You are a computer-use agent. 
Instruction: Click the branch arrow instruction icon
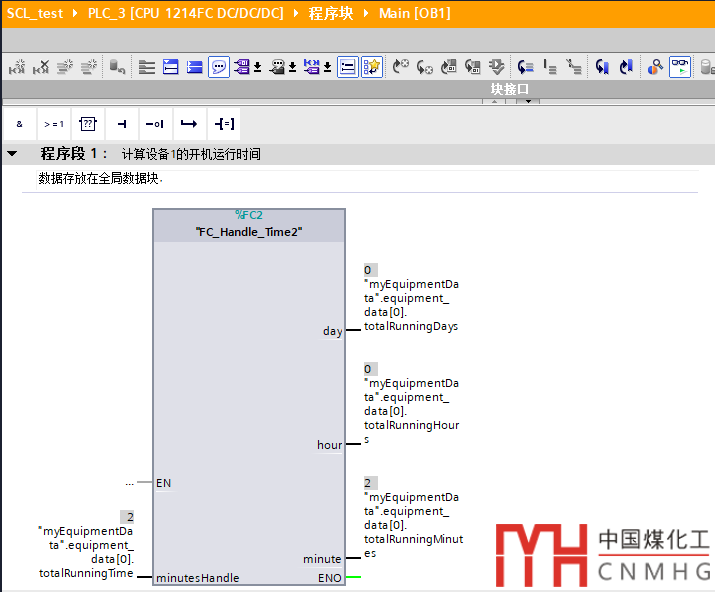188,124
